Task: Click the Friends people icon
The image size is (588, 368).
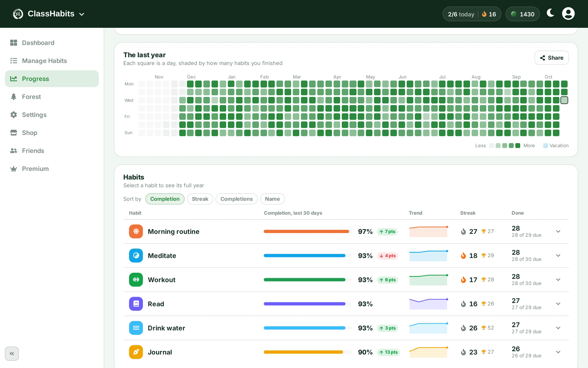Action: click(x=14, y=151)
